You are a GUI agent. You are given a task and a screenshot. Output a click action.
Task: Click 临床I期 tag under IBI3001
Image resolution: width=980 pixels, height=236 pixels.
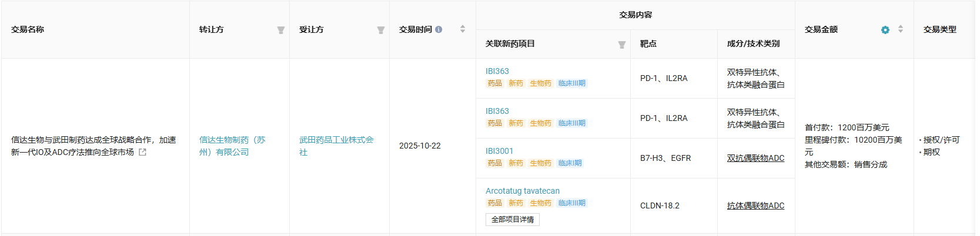(x=570, y=163)
